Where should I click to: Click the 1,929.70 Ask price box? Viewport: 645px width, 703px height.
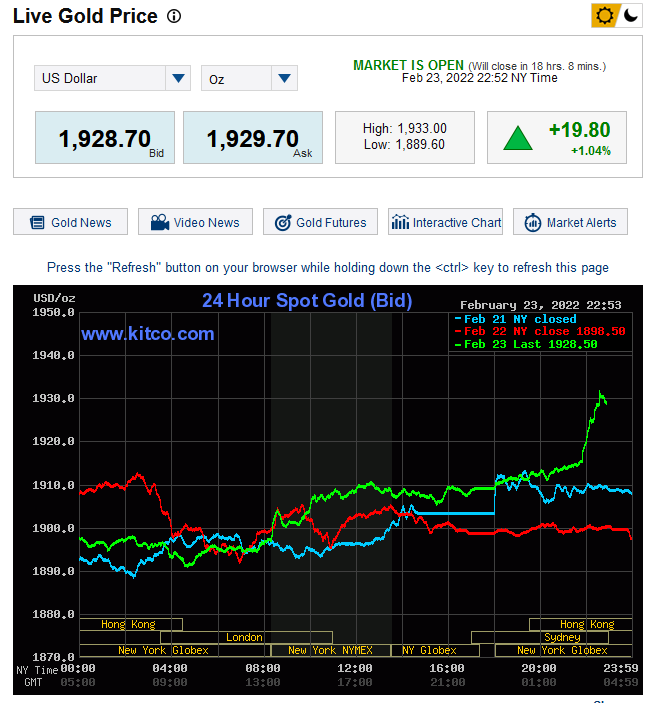[x=253, y=138]
